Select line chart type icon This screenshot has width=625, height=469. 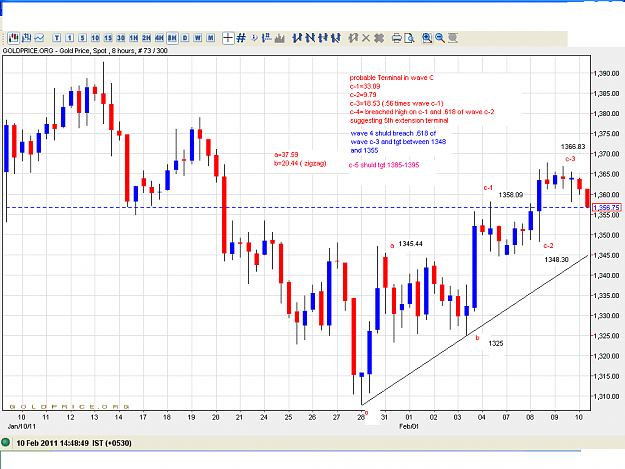pyautogui.click(x=39, y=38)
